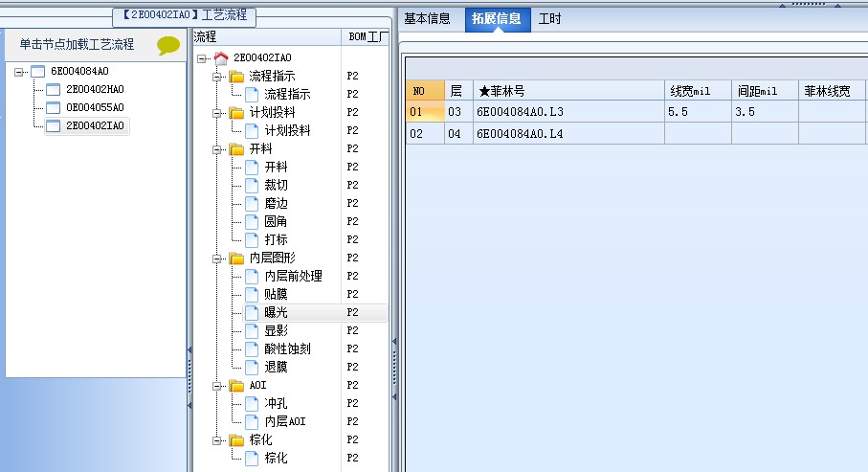Switch to the 工时 tab
Viewport: 868px width, 472px height.
(x=549, y=19)
